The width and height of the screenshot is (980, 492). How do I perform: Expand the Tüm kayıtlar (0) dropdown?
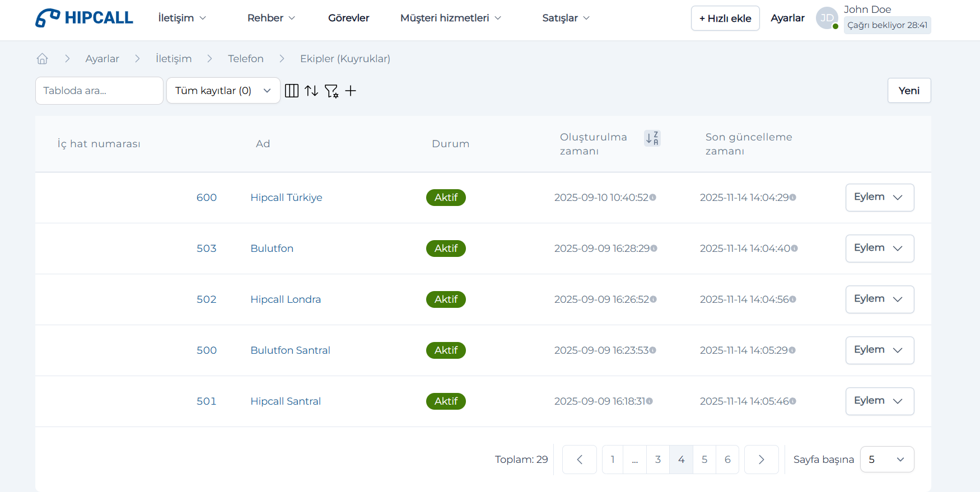223,91
